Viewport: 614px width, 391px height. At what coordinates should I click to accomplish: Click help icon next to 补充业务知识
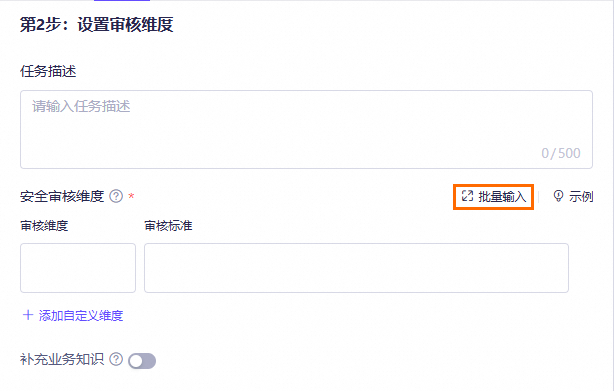click(x=116, y=359)
